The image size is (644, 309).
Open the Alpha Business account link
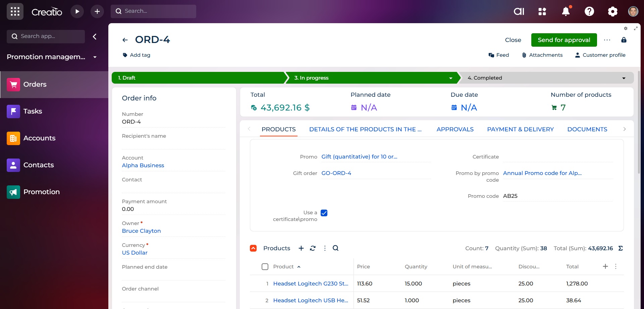point(143,165)
